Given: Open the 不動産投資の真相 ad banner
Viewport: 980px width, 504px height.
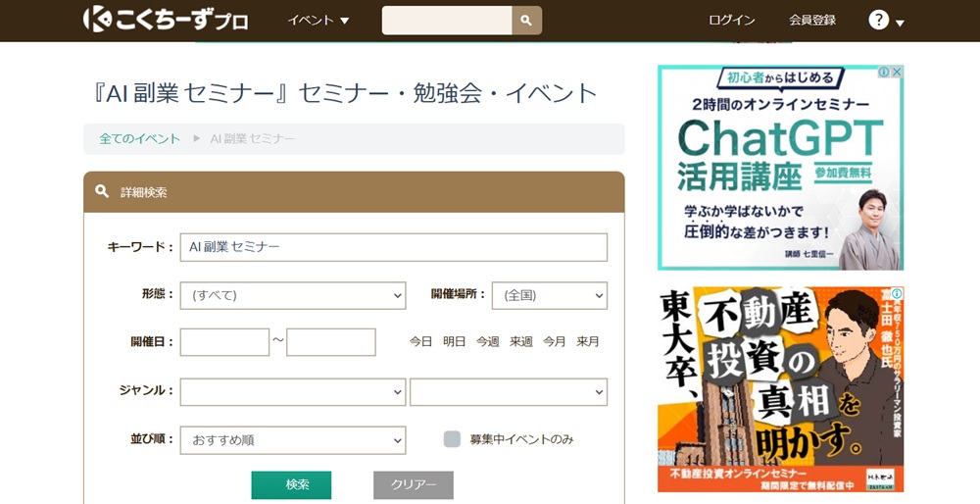Looking at the screenshot, I should tap(781, 389).
